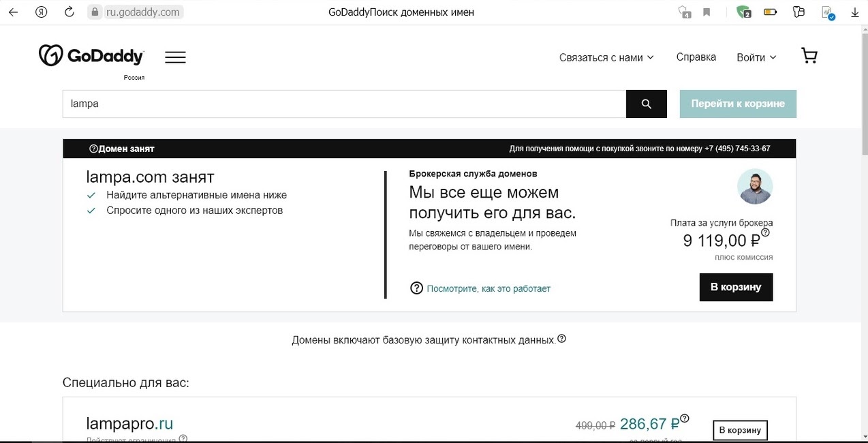Screen dimensions: 868x443
Task: Open the hamburger menu
Action: point(175,57)
